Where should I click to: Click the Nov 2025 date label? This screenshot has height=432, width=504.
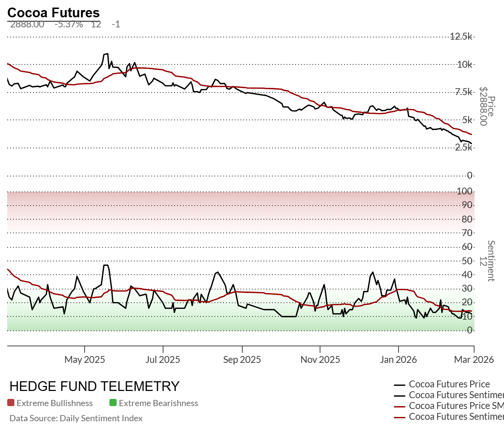(320, 360)
